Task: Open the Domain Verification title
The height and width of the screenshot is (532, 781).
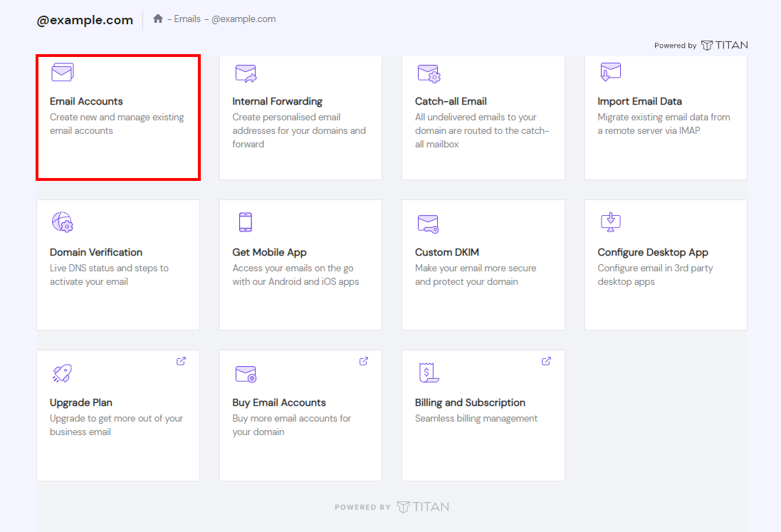Action: tap(96, 252)
